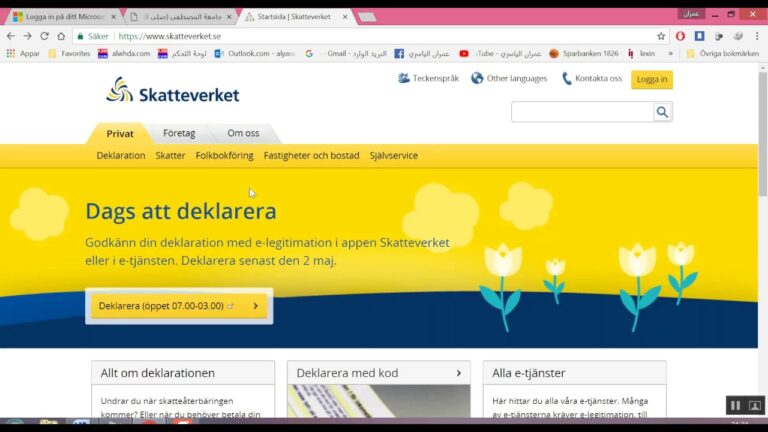Image resolution: width=768 pixels, height=432 pixels.
Task: Click the magnifier search button
Action: 662,112
